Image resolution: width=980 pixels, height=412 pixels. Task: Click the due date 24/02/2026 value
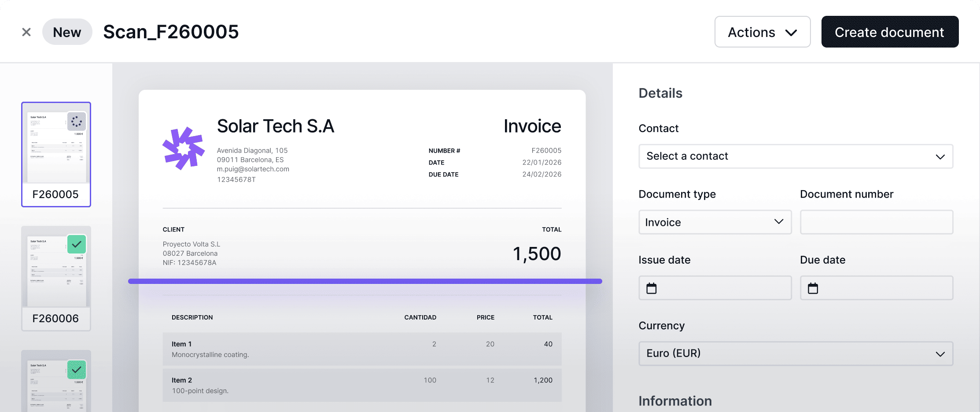[542, 174]
